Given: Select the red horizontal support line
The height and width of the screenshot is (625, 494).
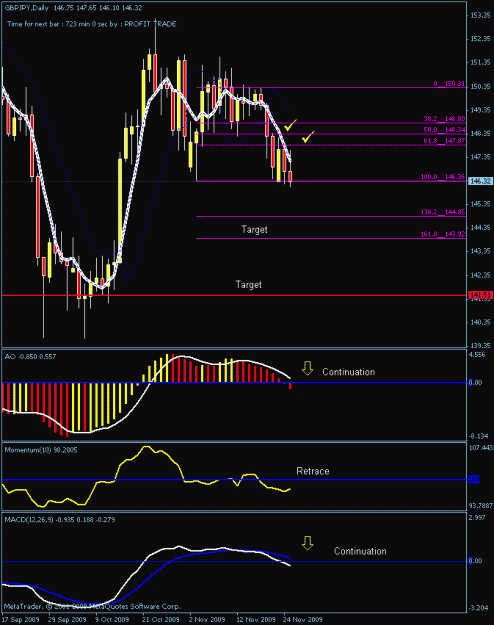Looking at the screenshot, I should tap(234, 295).
